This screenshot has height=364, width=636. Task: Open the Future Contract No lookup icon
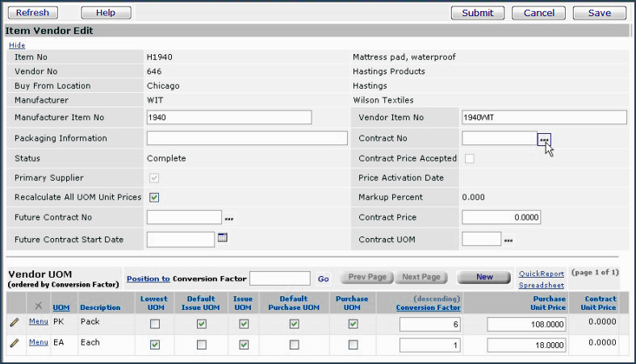[229, 218]
